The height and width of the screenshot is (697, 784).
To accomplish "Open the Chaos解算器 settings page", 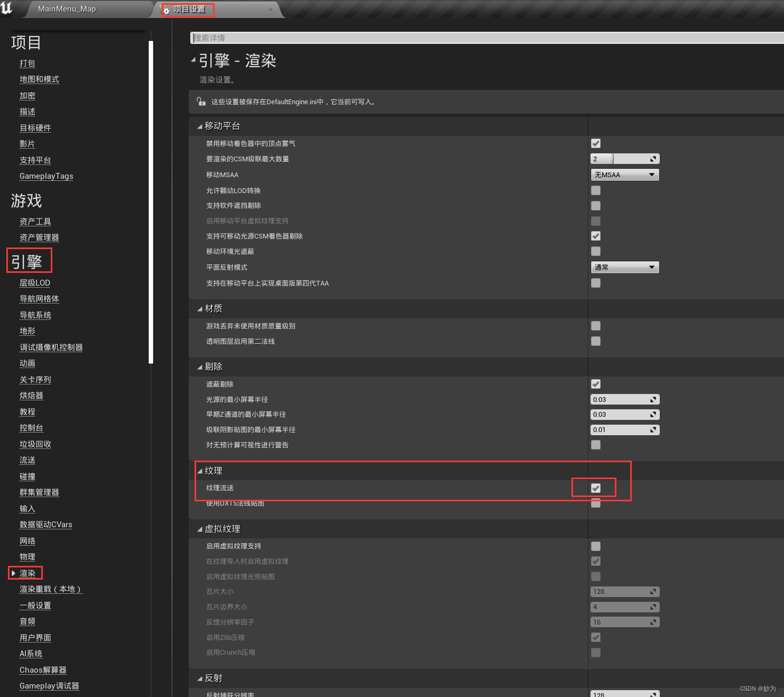I will 43,670.
